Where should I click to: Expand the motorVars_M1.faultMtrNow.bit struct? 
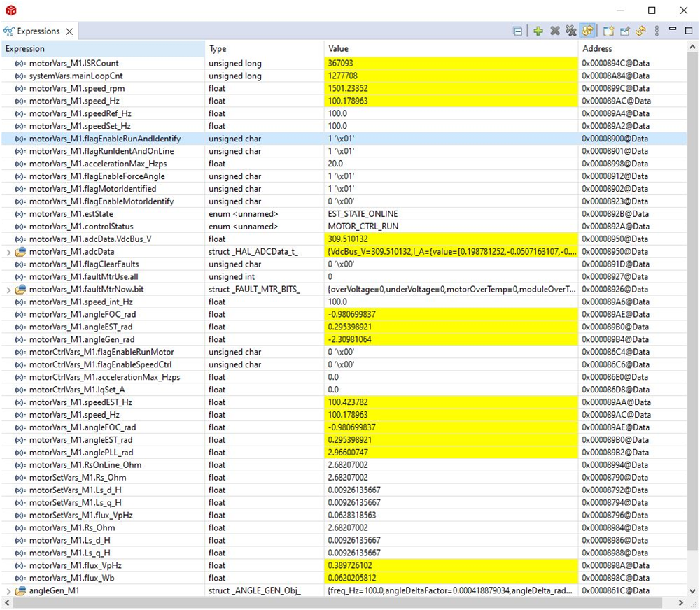pyautogui.click(x=8, y=290)
